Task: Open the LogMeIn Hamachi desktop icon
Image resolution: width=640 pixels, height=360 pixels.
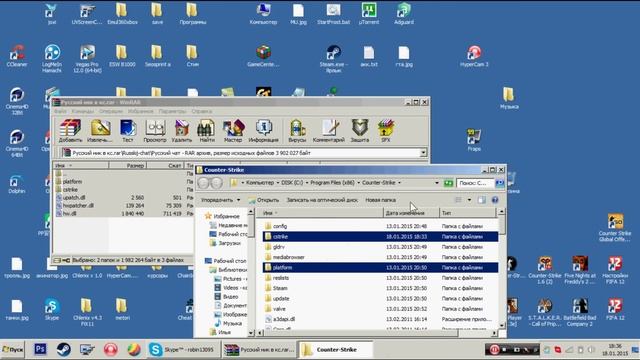Action: 52,58
